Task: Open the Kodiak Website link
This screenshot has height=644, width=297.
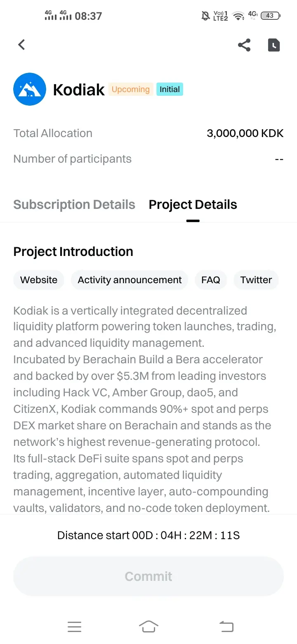Action: tap(39, 280)
